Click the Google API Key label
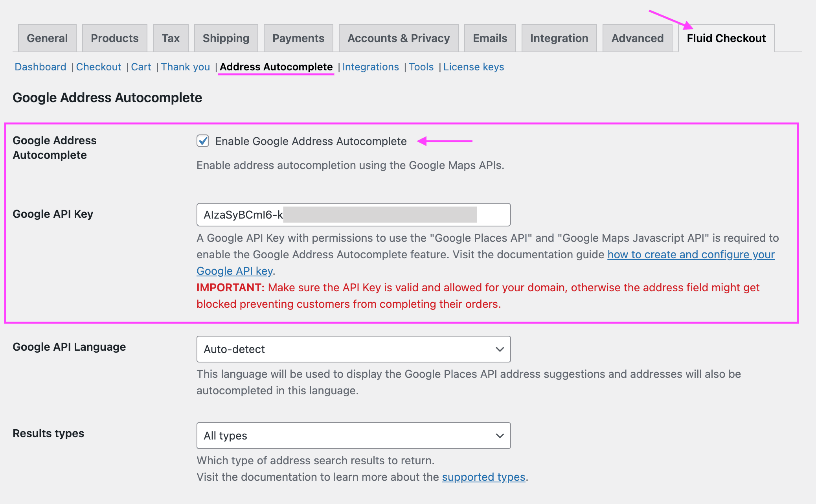Viewport: 816px width, 504px height. tap(53, 214)
